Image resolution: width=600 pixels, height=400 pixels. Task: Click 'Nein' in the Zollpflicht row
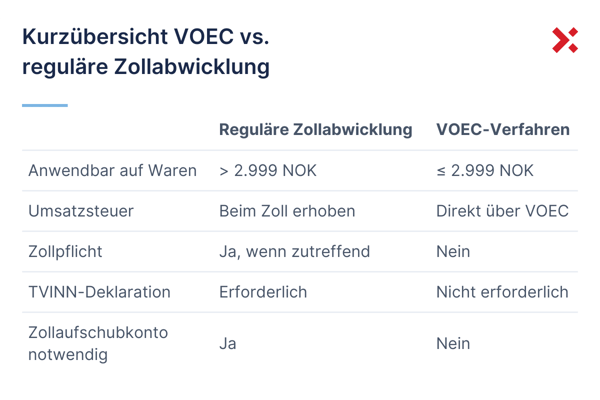[x=453, y=252]
